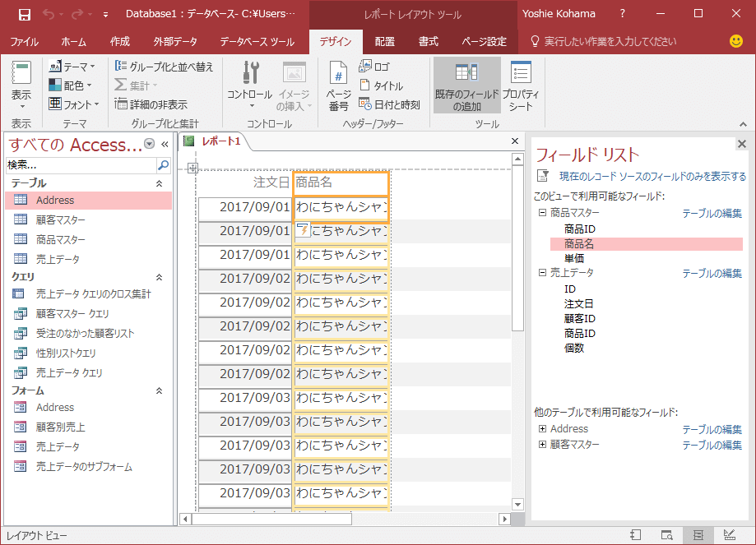Click テーブルの編集 link for 商品マスター
This screenshot has width=756, height=545.
(712, 214)
